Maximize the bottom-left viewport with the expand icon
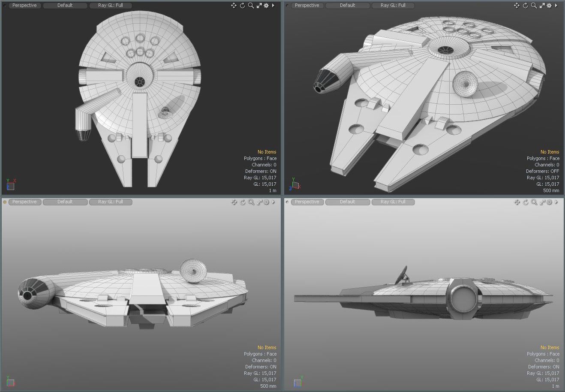Image resolution: width=565 pixels, height=392 pixels. click(259, 202)
